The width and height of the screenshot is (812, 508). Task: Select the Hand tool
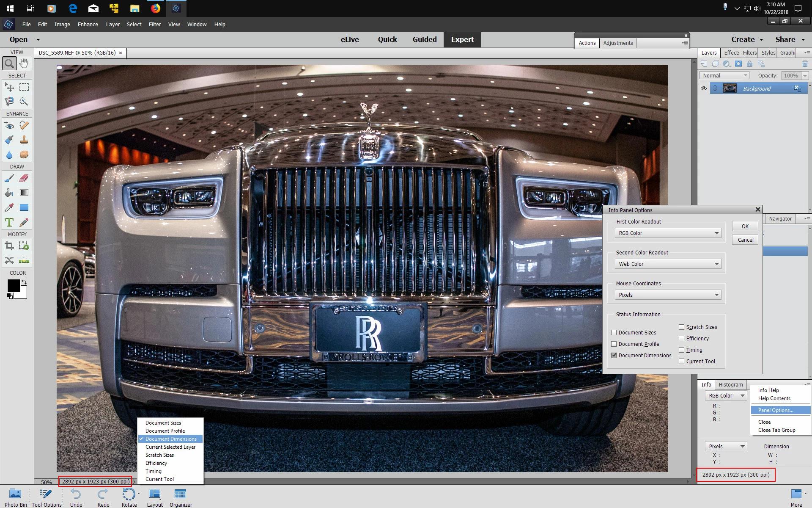(x=24, y=63)
